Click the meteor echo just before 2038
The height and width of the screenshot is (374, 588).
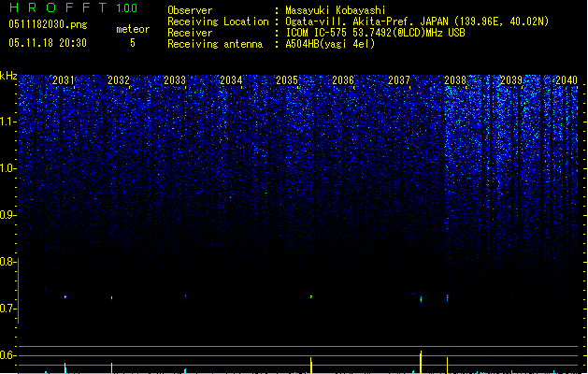pyautogui.click(x=447, y=298)
